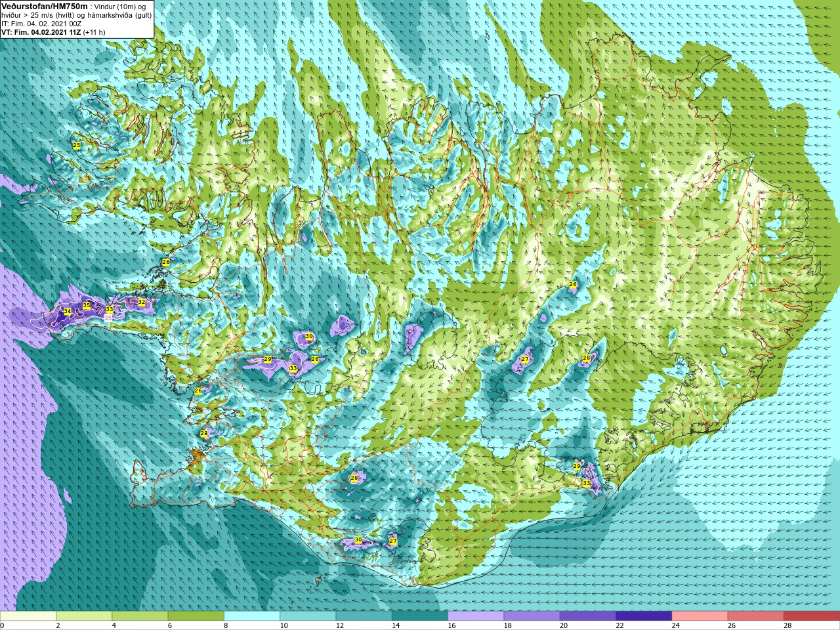Select the 6–8 m/s olive green legend swatch
This screenshot has width=840, height=630.
pyautogui.click(x=196, y=616)
